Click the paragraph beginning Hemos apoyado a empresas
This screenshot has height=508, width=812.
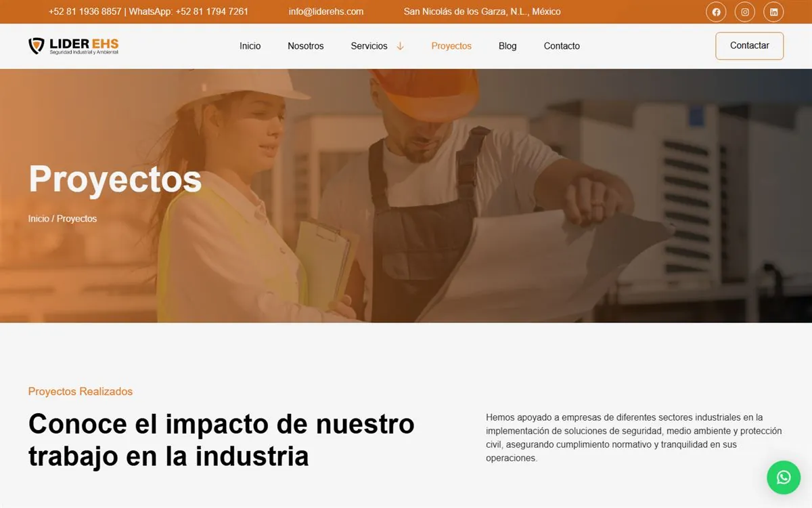634,438
